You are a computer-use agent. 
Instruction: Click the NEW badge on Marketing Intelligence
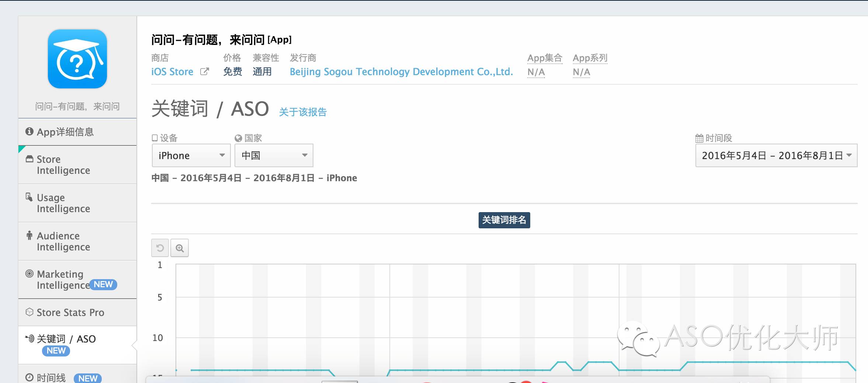click(x=103, y=284)
